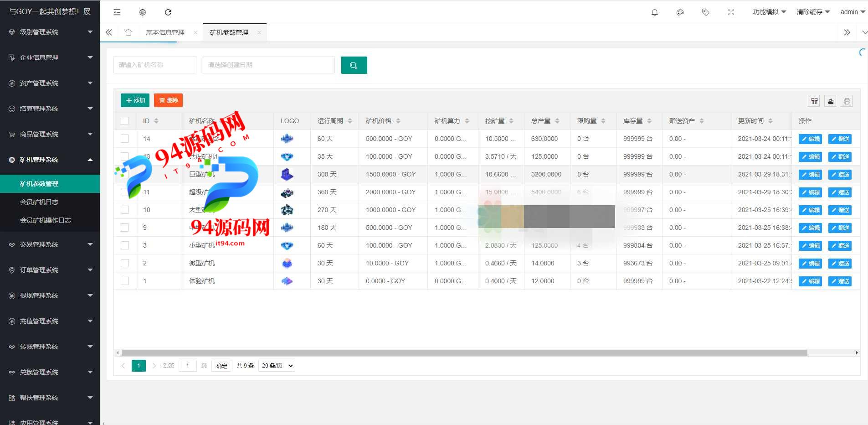Open 会员矿机操作日志 sidebar item
868x425 pixels.
pos(50,220)
